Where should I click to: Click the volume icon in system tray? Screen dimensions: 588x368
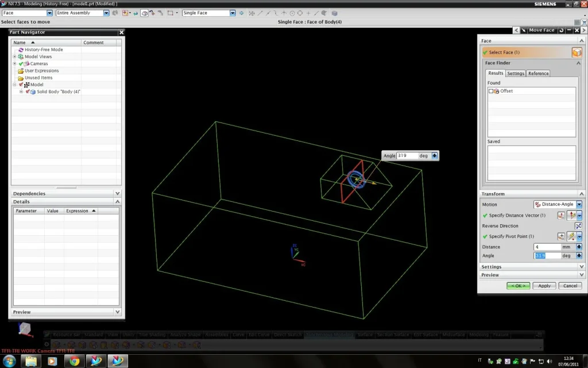pos(550,361)
